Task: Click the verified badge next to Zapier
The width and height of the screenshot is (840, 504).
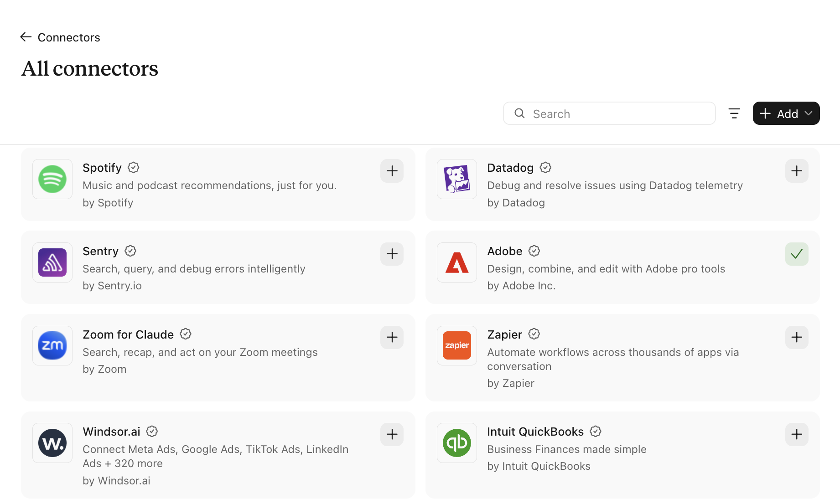Action: [534, 334]
